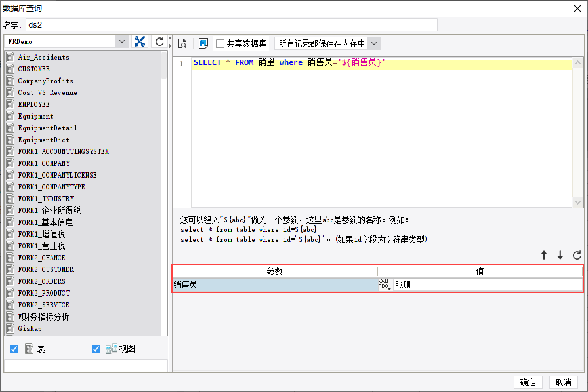The image size is (588, 392).
Task: Click the dataset name field ds2
Action: pos(232,25)
